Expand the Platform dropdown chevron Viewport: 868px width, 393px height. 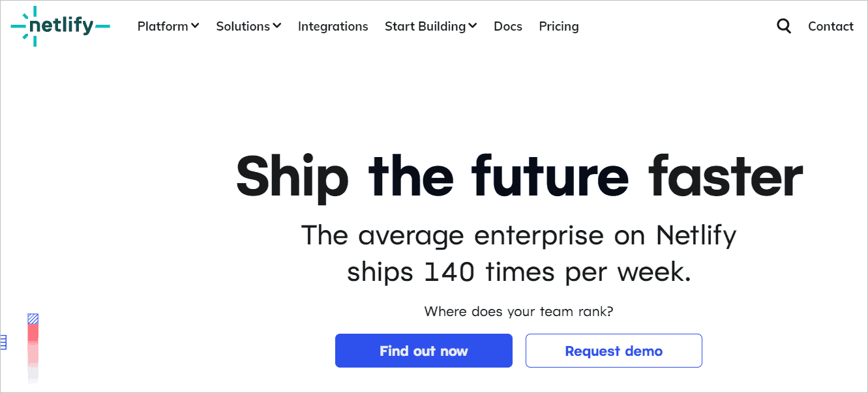195,26
